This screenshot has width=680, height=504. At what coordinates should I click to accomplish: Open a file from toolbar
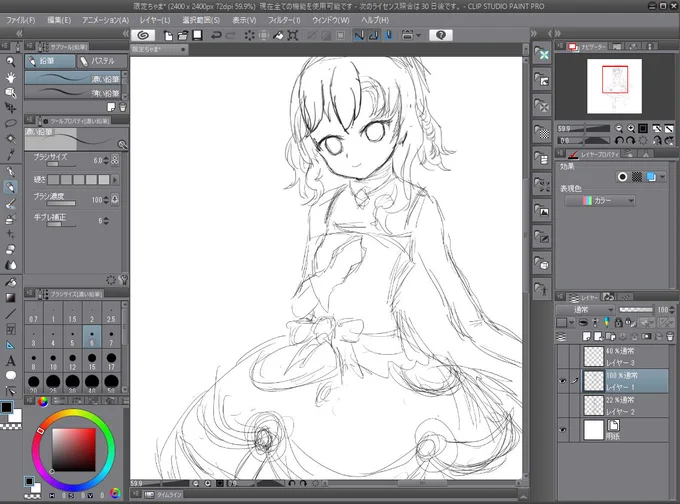[183, 36]
